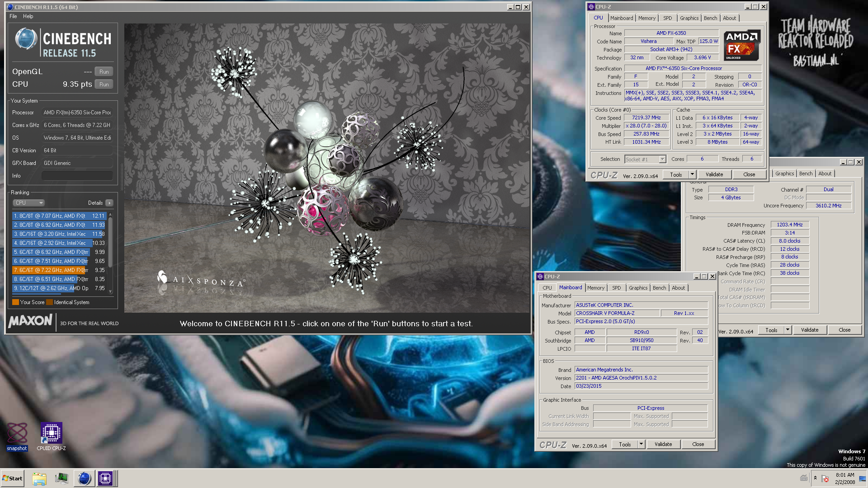Select ranking entry 1 8C/8T @ 7.07 GHz
This screenshot has height=488, width=868.
59,216
